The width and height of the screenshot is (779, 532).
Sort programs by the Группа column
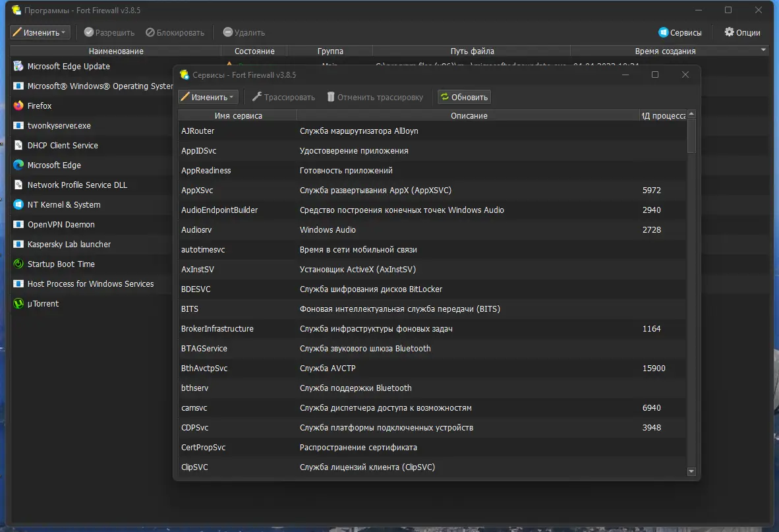(330, 51)
